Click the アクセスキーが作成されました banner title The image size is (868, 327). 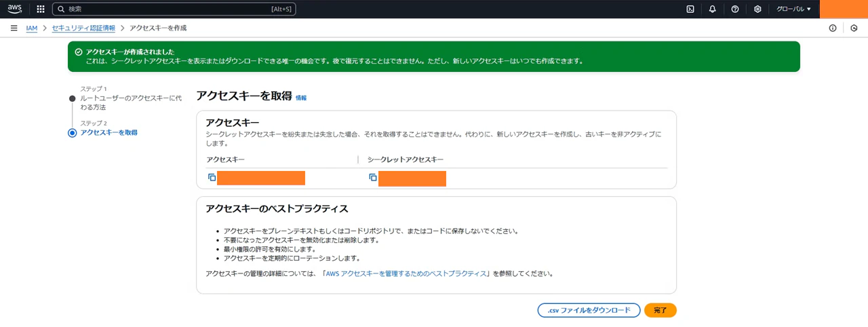point(130,52)
